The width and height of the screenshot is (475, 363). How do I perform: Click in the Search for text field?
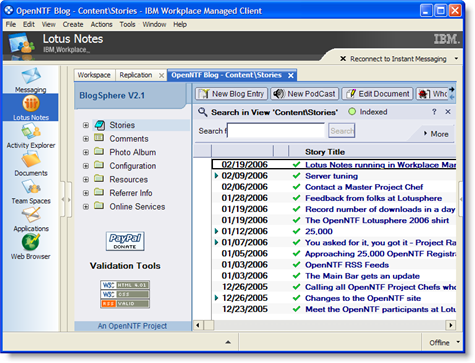pyautogui.click(x=276, y=131)
